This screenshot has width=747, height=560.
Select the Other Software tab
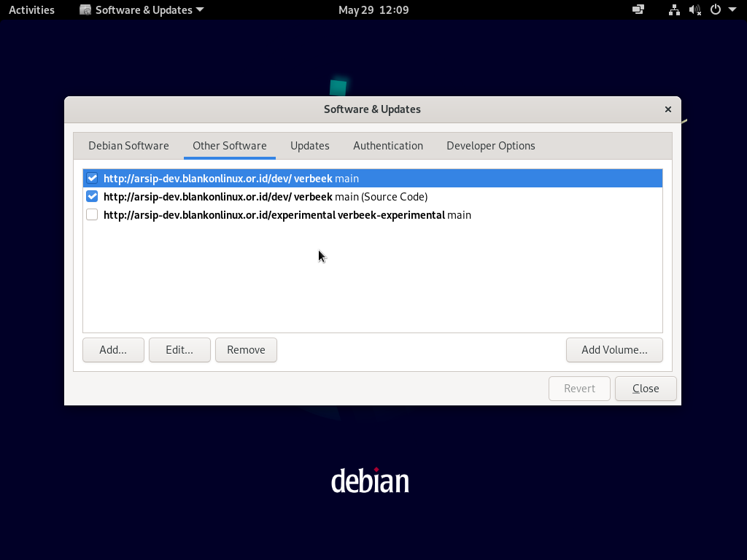coord(230,146)
